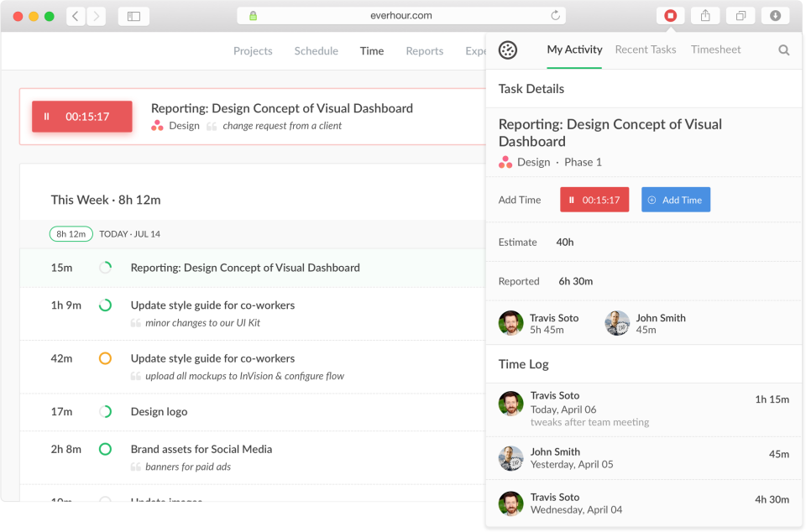Reload the page with the refresh icon
Image resolution: width=806 pixels, height=532 pixels.
tap(555, 15)
